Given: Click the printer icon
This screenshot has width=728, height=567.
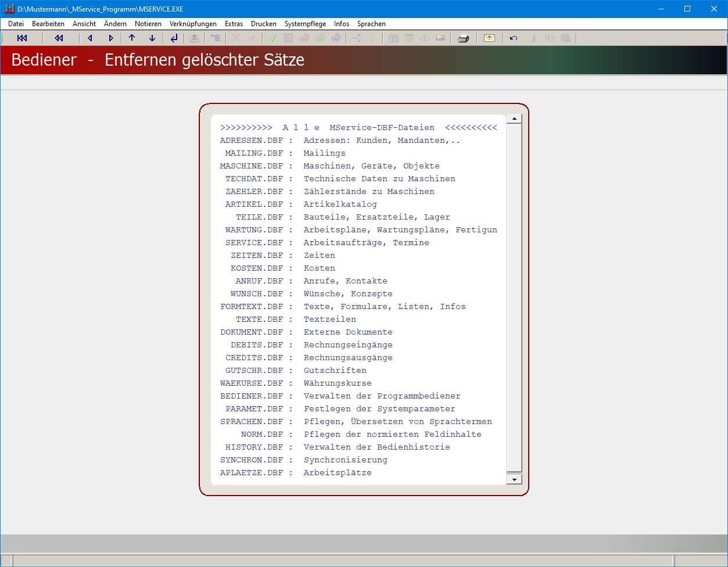Looking at the screenshot, I should [463, 38].
